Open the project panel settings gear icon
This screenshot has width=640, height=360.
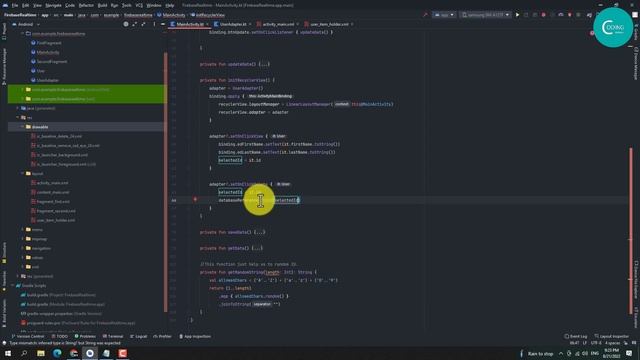tap(126, 24)
